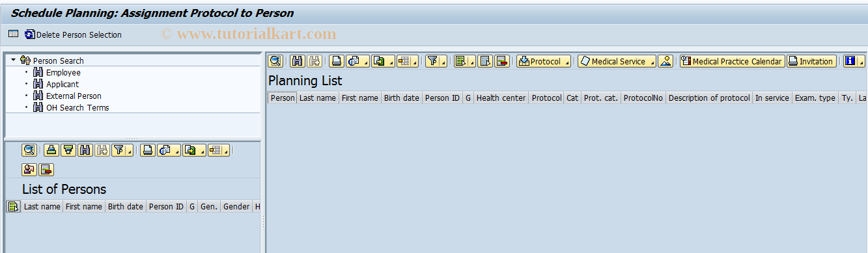Viewport: 868px width, 253px height.
Task: Click Set Filter icon in Planning List toolbar
Action: tap(432, 61)
